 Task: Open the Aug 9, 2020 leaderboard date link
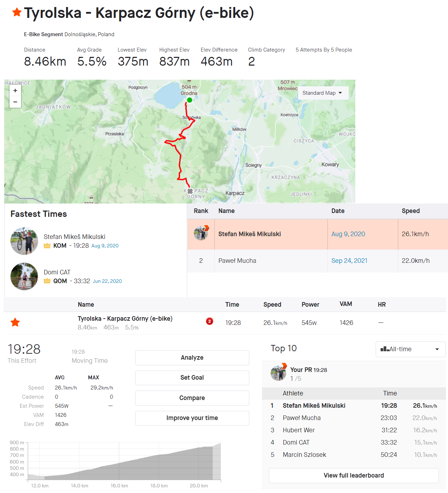348,234
